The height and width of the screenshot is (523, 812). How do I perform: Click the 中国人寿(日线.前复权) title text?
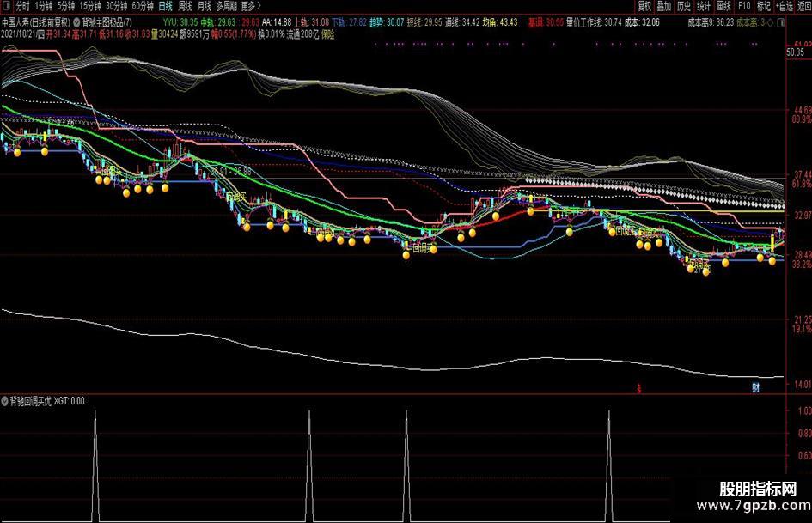coord(36,23)
